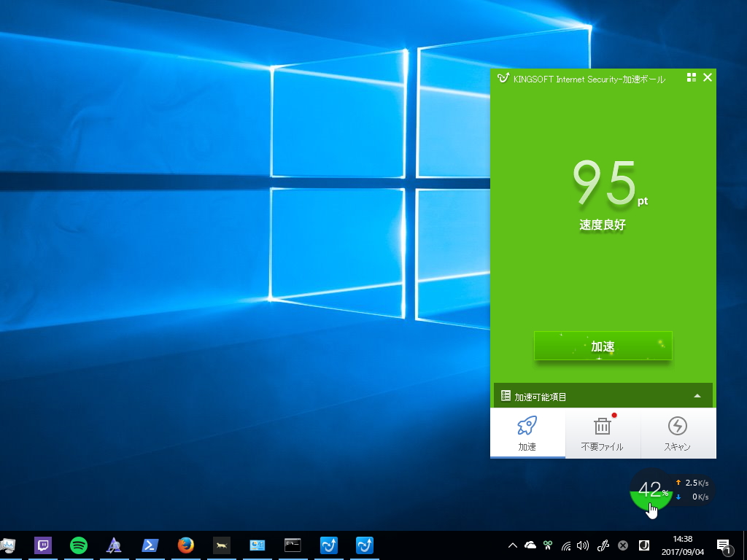Click the 速度良好 status text
Screen dimensions: 747x560
click(602, 225)
